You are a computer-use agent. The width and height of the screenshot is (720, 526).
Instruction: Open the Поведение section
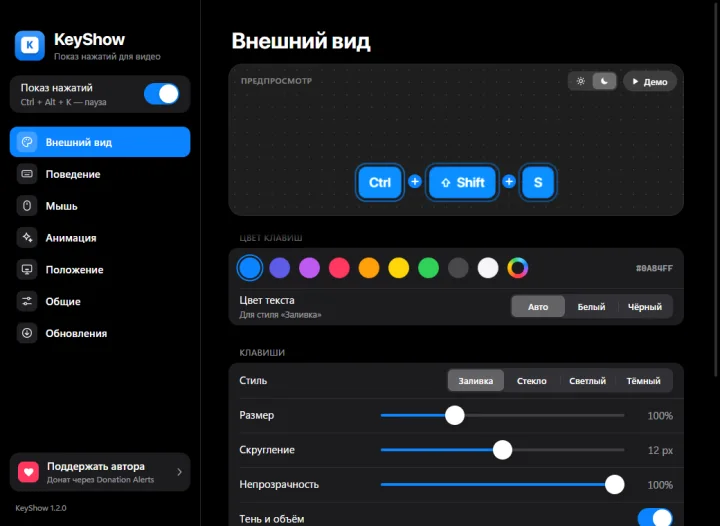click(x=100, y=174)
